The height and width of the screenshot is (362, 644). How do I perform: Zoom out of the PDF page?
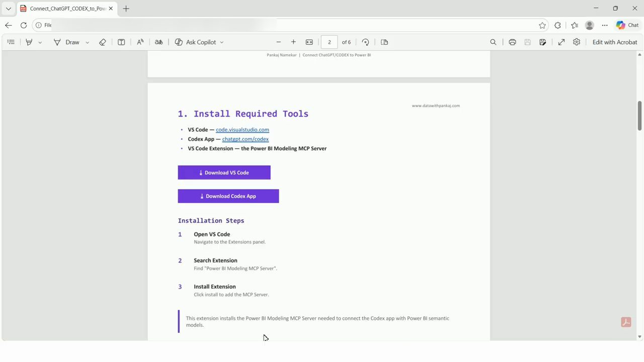(278, 42)
